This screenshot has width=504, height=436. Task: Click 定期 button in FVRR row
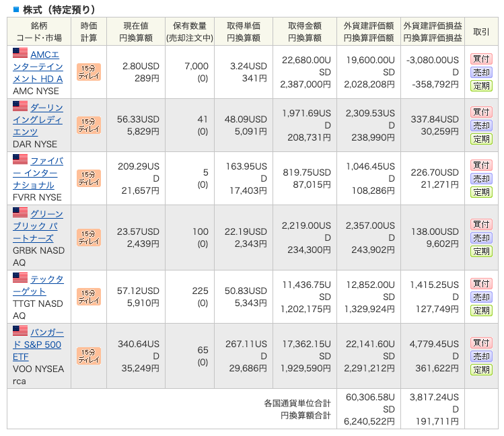tap(481, 192)
